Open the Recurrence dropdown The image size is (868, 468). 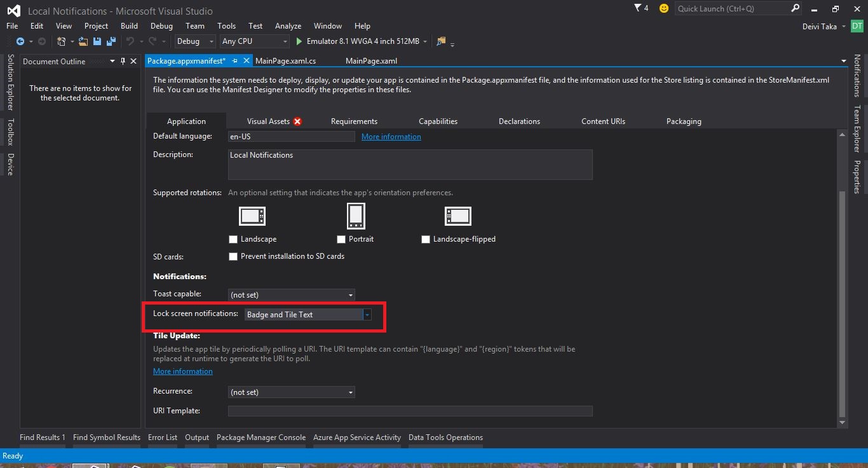tap(291, 392)
